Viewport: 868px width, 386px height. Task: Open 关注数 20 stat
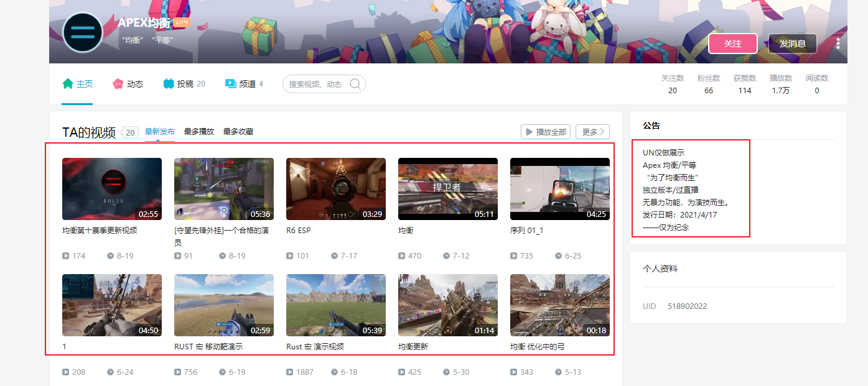(x=673, y=85)
